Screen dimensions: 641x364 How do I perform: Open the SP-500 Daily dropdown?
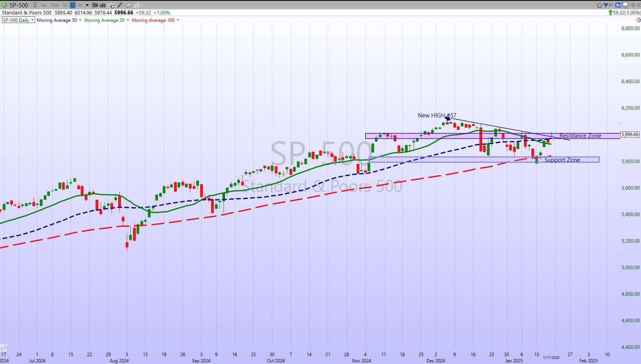(18, 20)
